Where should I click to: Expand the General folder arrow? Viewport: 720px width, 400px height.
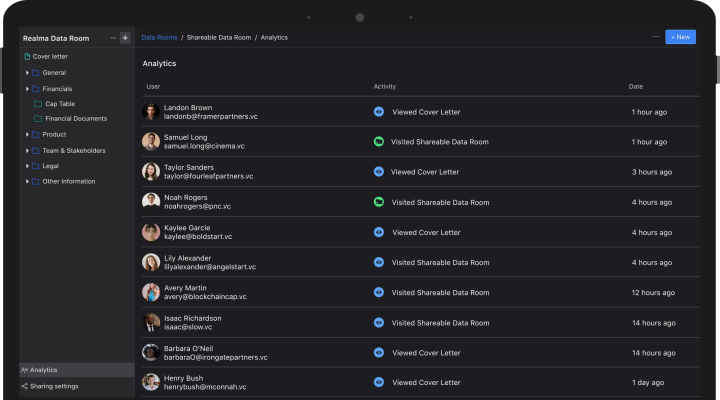click(x=27, y=73)
